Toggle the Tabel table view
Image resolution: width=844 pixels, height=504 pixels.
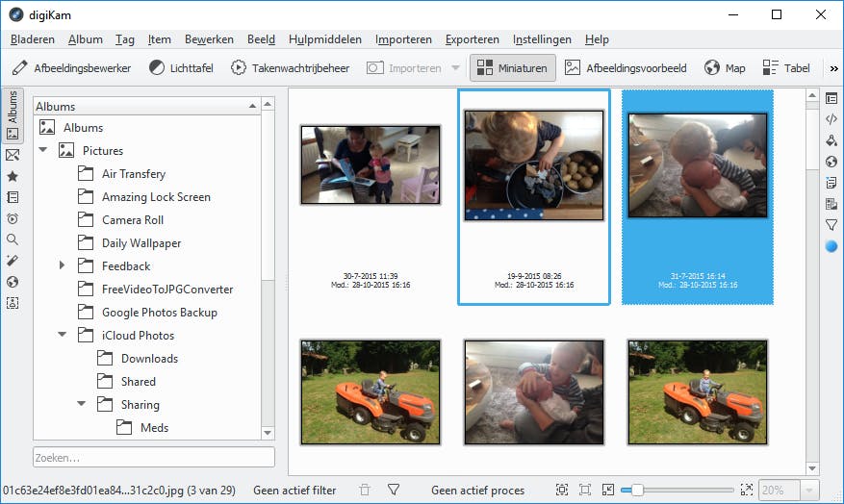786,68
